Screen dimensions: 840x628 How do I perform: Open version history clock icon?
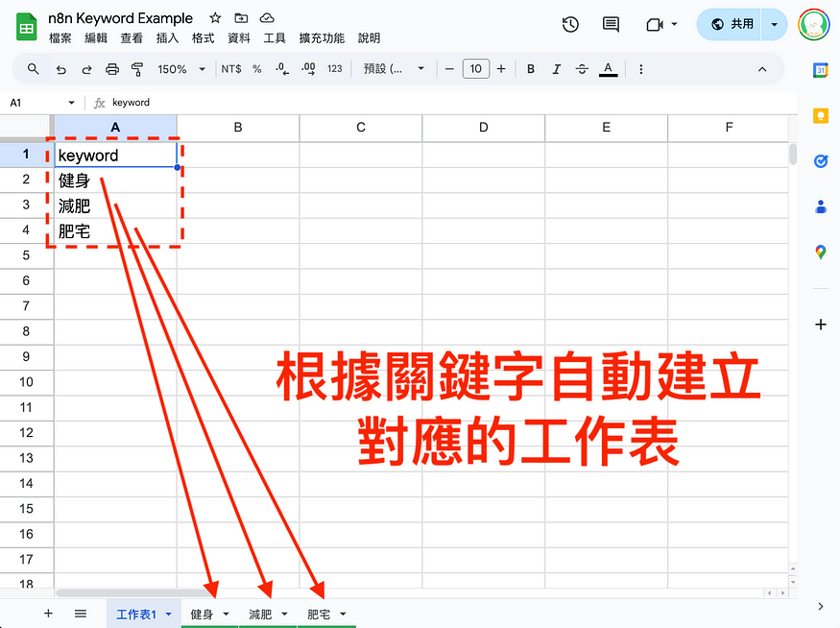click(570, 24)
